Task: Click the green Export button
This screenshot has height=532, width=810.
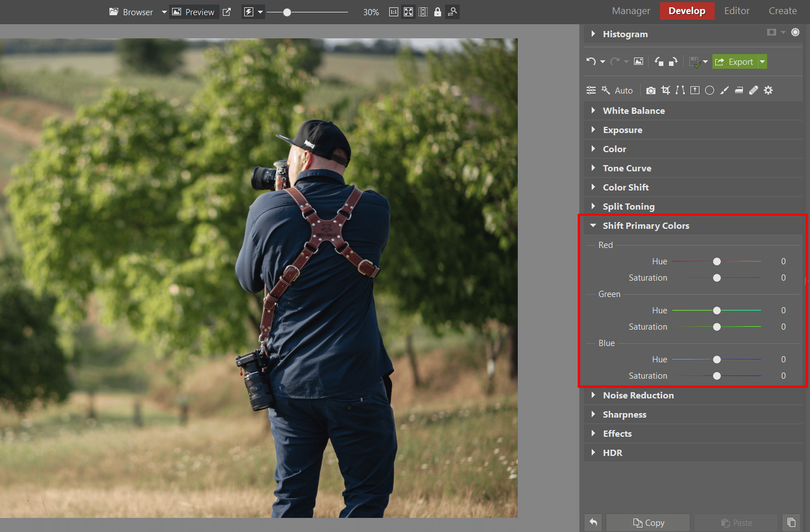Action: pyautogui.click(x=735, y=62)
